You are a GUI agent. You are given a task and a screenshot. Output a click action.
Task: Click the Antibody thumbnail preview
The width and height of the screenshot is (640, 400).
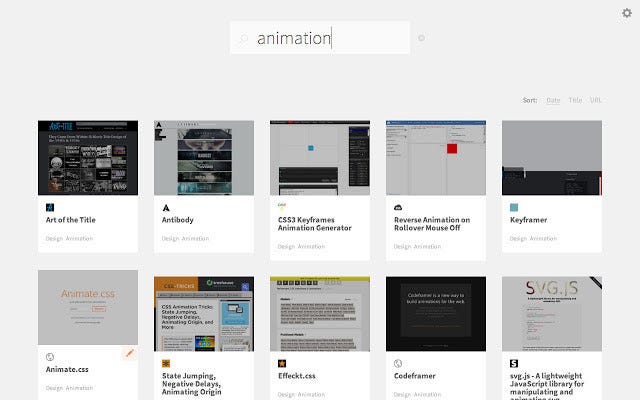[x=204, y=158]
